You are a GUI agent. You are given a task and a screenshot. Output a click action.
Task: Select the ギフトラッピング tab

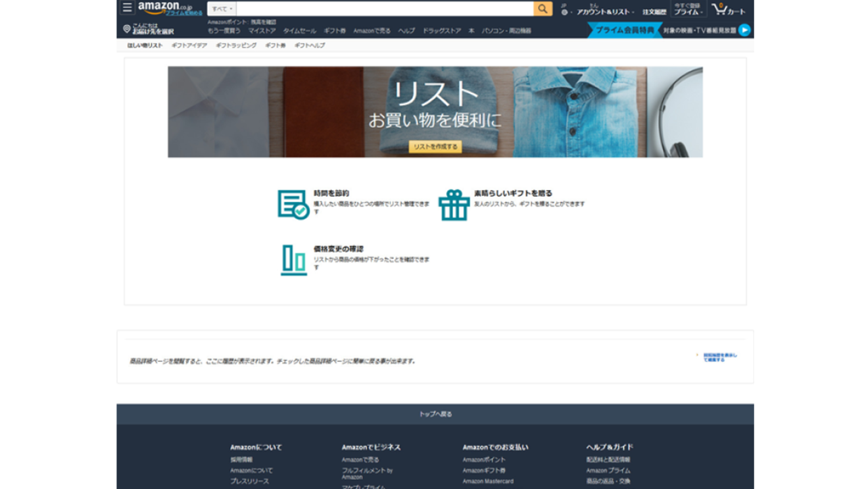[x=236, y=45]
